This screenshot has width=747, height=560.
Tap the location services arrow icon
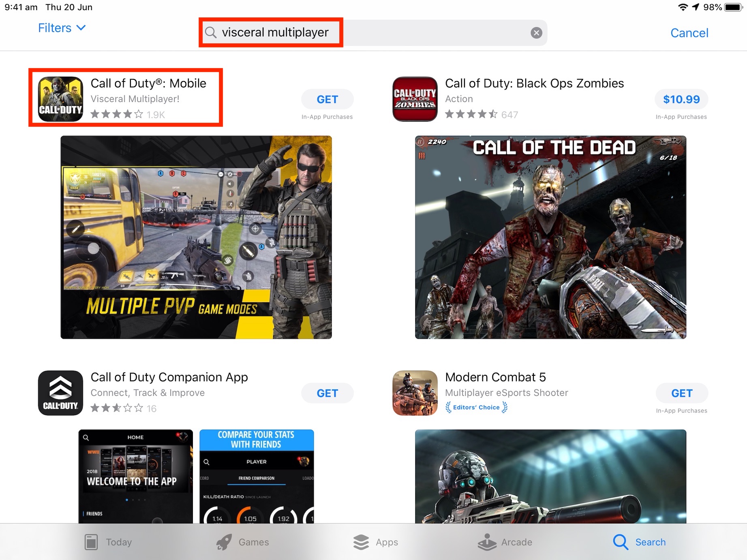696,7
